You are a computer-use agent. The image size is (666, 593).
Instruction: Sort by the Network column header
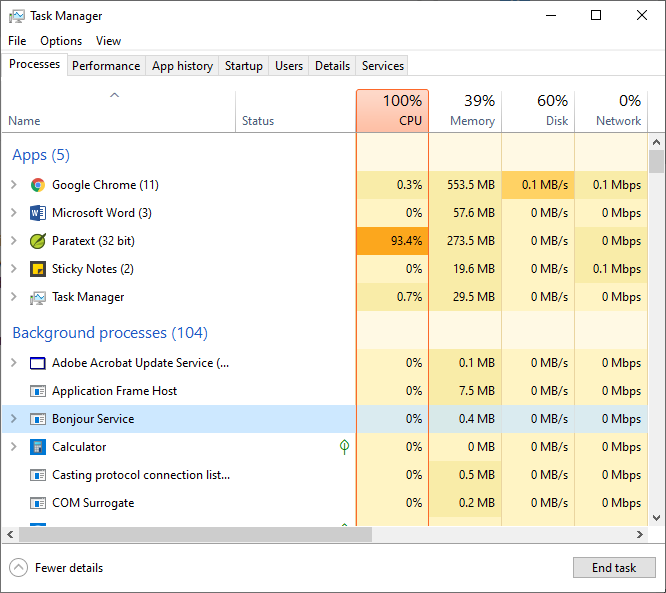[x=611, y=111]
